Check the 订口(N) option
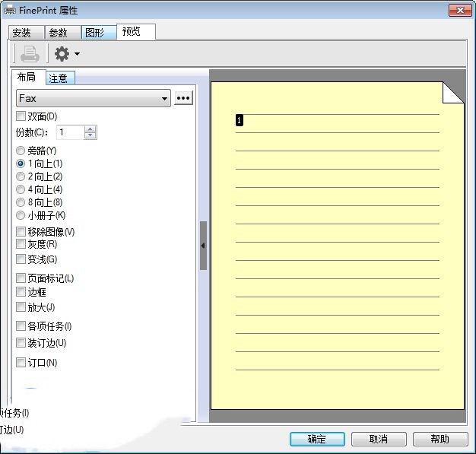Screen dimensions: 476x454 (36, 363)
